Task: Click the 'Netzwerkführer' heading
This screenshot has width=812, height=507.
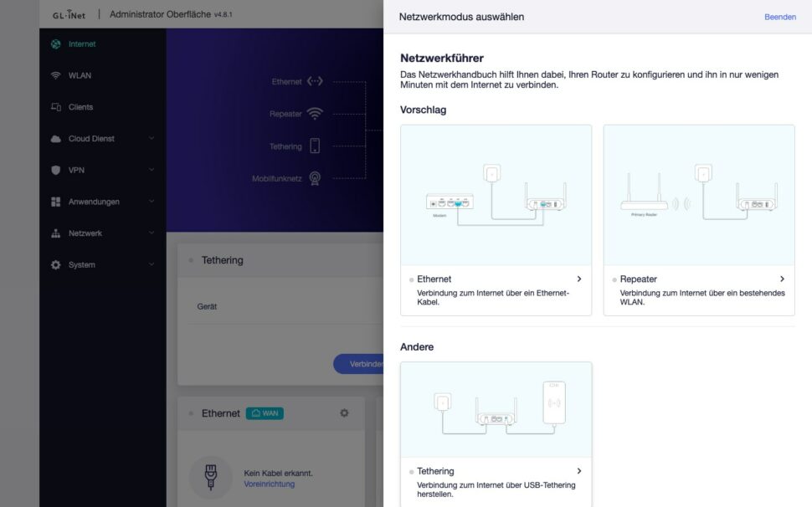Action: [442, 58]
